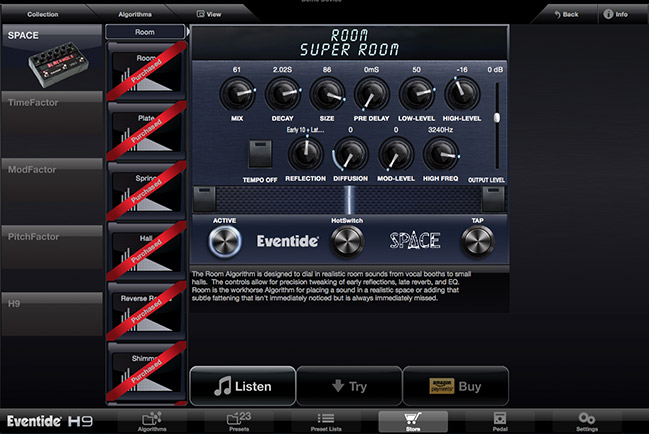Open the View menu
This screenshot has height=434, width=649.
click(x=209, y=14)
